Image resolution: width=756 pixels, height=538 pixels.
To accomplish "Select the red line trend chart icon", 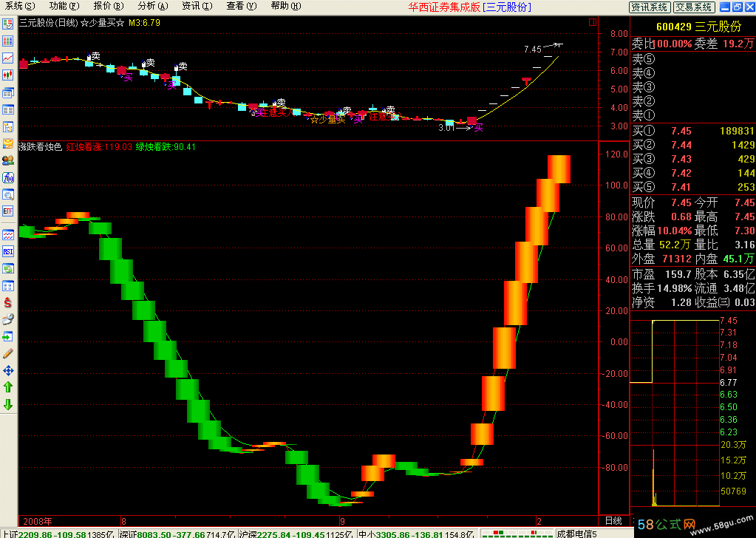I will click(7, 58).
